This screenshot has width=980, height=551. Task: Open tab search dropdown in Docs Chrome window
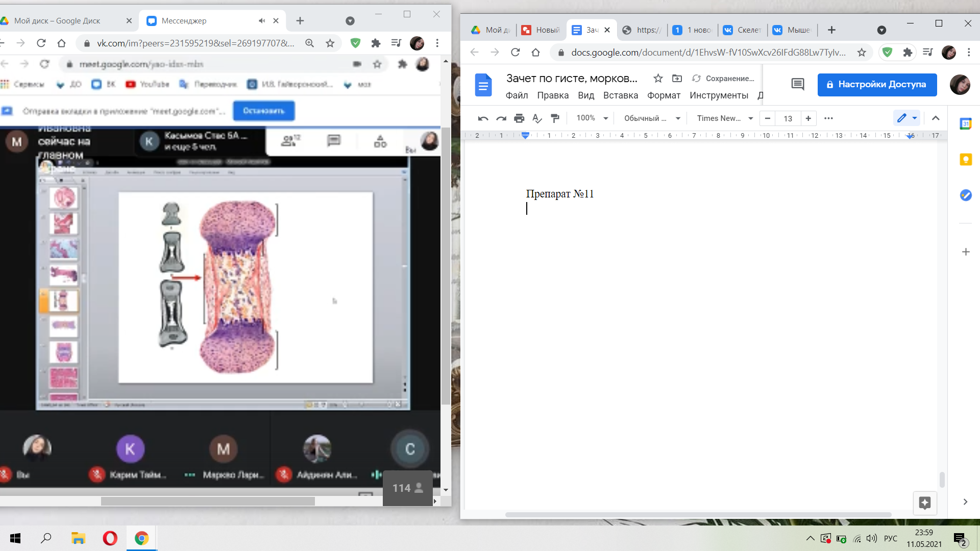pos(881,30)
